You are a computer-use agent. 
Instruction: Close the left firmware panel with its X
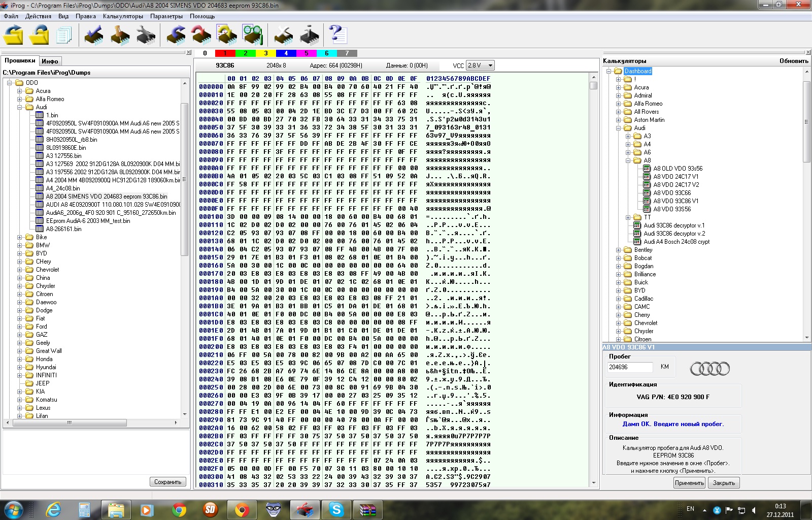coord(189,52)
